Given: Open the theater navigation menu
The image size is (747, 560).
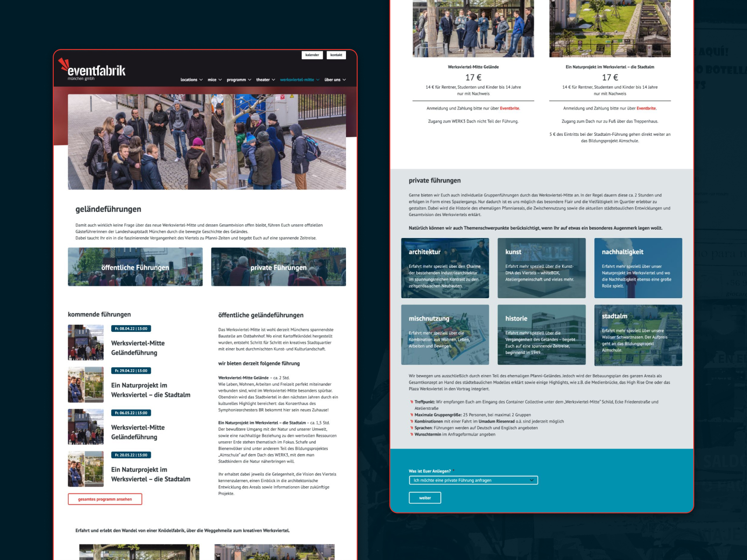Looking at the screenshot, I should (x=265, y=80).
